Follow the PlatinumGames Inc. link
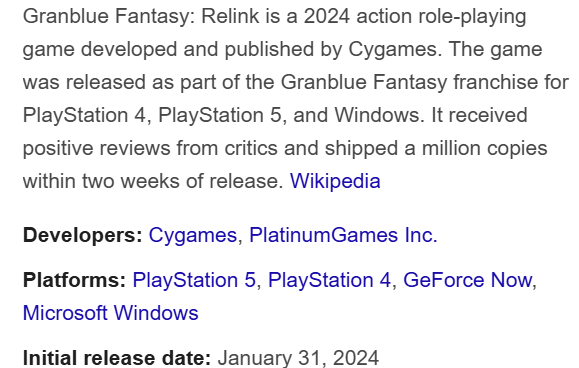579x368 pixels. click(x=343, y=235)
